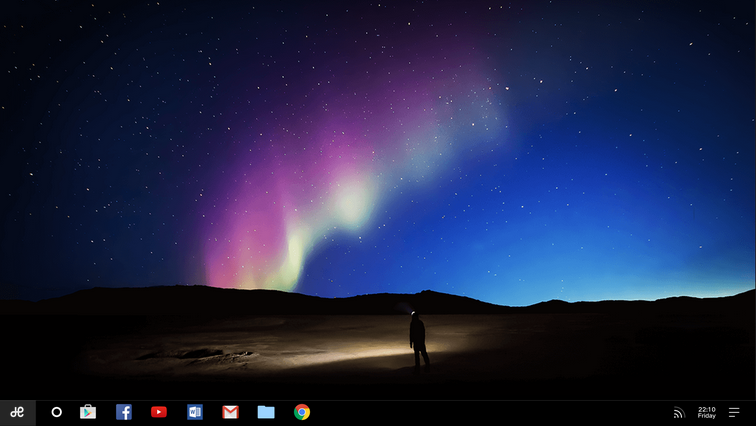
Task: Open the file manager folder icon
Action: tap(266, 412)
